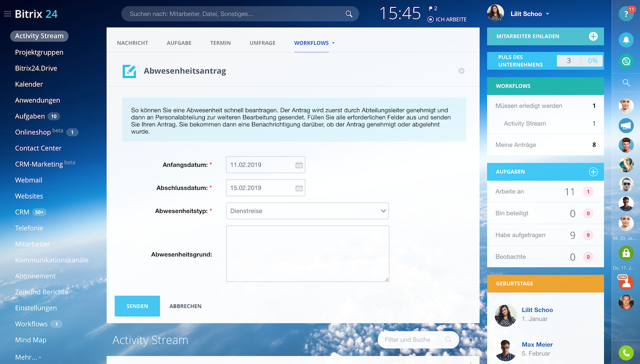
Task: Open Max Meier birthday profile link
Action: point(537,345)
